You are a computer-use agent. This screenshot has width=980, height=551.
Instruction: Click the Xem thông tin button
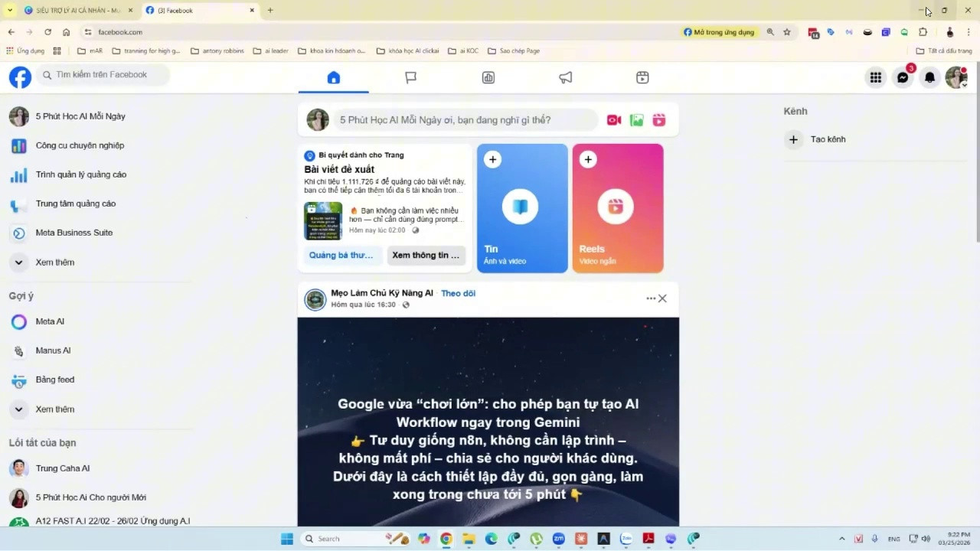(x=426, y=255)
